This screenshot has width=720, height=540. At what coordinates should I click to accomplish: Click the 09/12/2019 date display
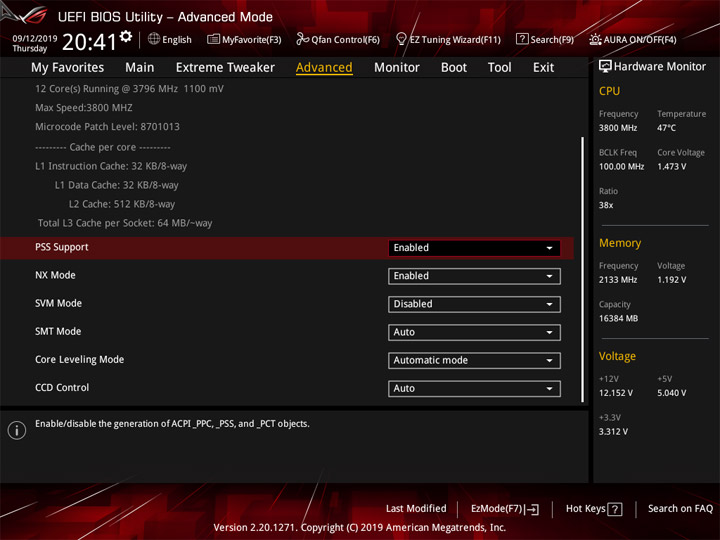coord(35,39)
